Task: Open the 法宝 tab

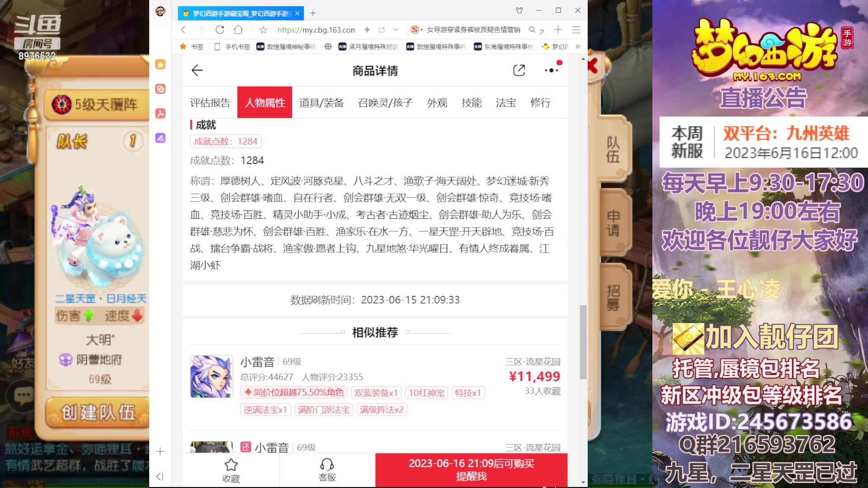Action: click(506, 103)
